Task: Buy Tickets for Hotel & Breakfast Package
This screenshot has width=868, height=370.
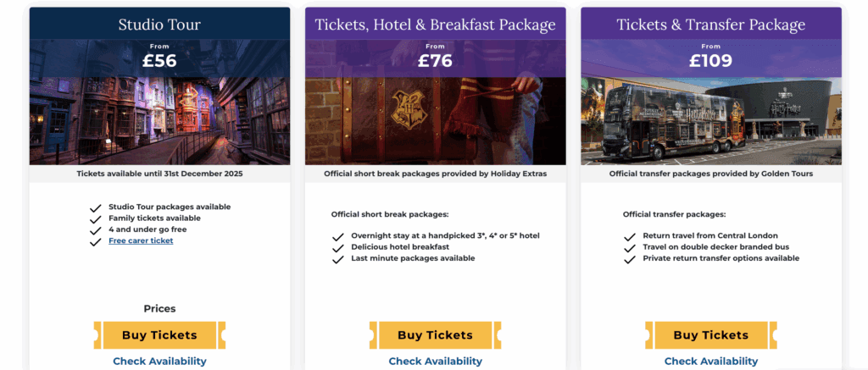Action: coord(435,335)
